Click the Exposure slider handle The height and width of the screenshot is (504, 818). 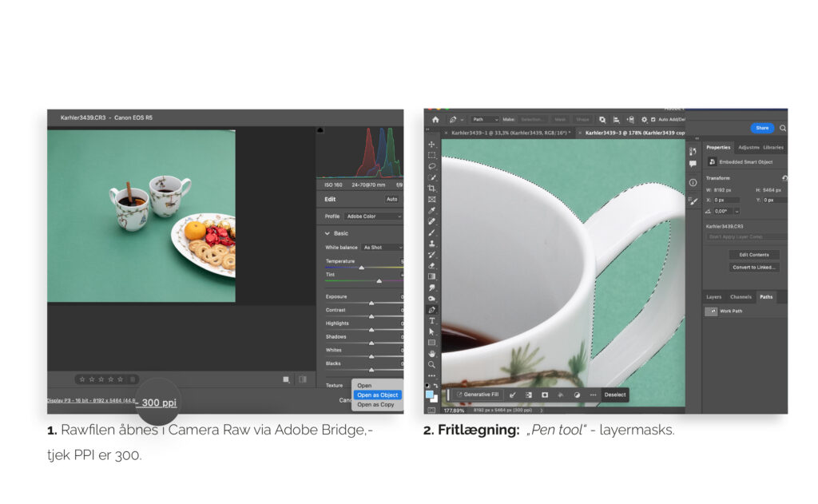pyautogui.click(x=371, y=304)
